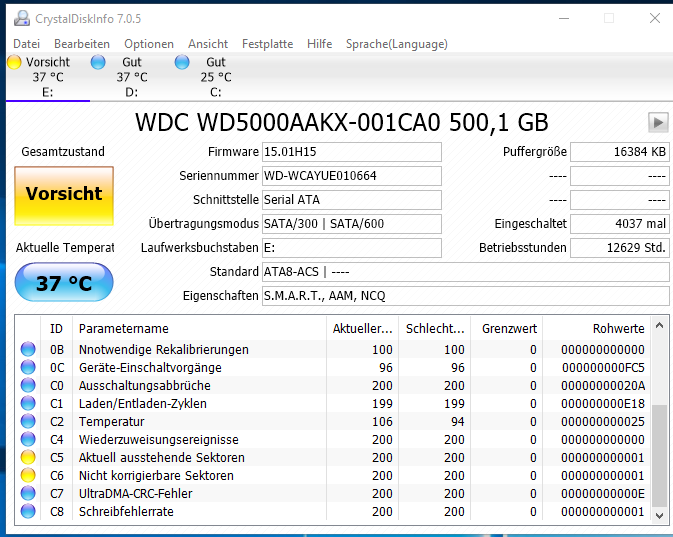The image size is (673, 537).
Task: Click the Übertragungsmodus field SATA/300 | SATA/600
Action: [352, 224]
